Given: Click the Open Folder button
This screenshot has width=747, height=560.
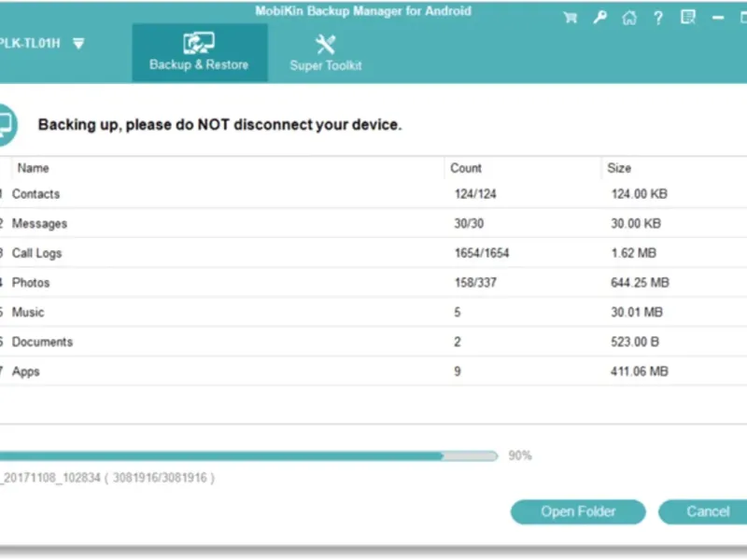Looking at the screenshot, I should [x=578, y=511].
